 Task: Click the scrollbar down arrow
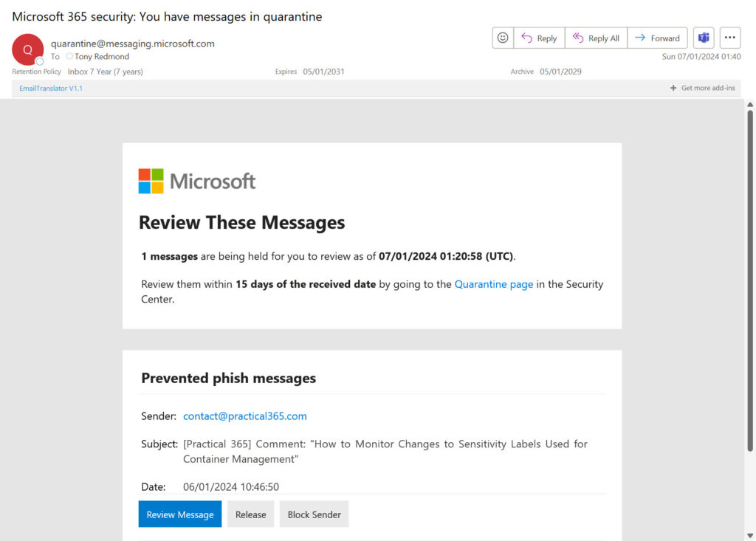pyautogui.click(x=750, y=535)
